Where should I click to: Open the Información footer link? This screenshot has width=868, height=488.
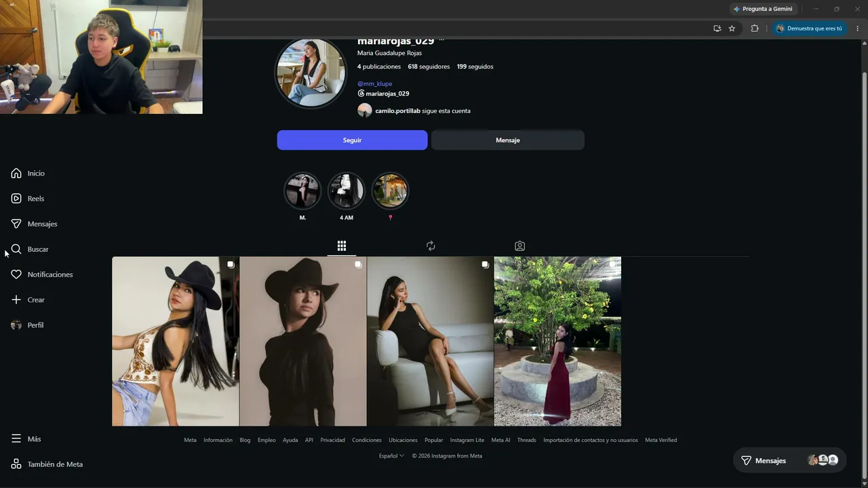218,440
